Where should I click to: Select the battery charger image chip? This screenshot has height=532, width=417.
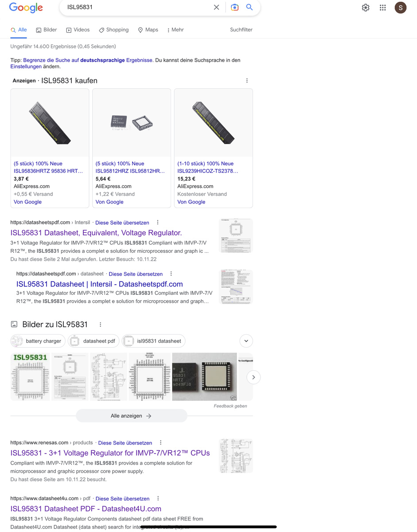click(38, 341)
